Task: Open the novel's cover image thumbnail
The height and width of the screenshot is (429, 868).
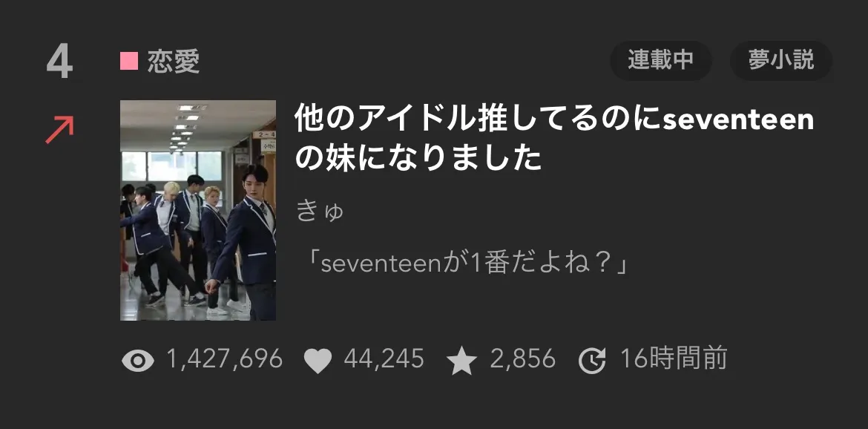Action: pos(198,210)
